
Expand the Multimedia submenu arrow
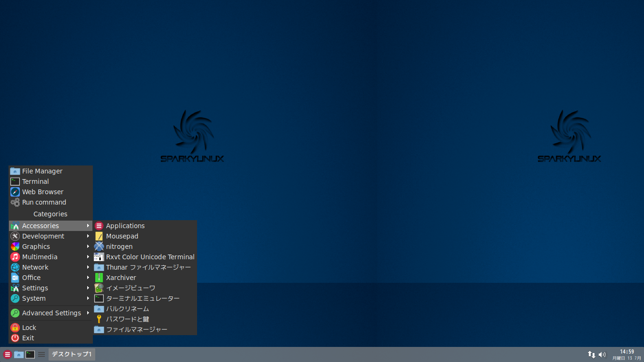[x=88, y=257]
